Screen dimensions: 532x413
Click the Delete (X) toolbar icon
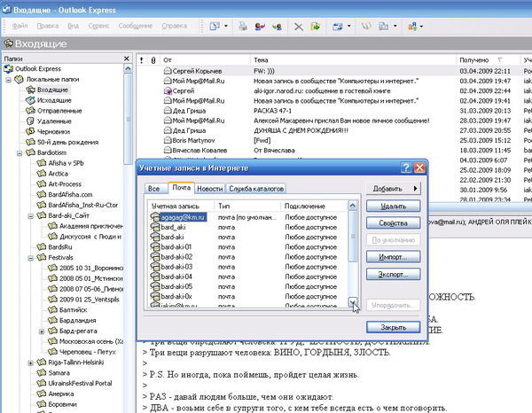coord(298,27)
